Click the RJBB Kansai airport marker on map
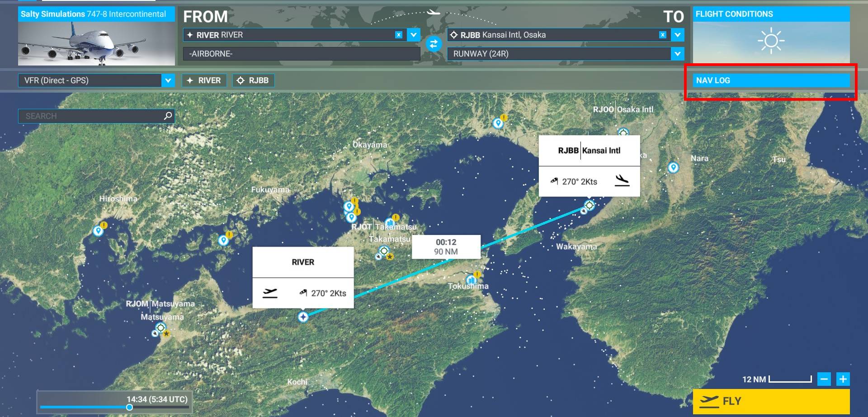The height and width of the screenshot is (417, 868). point(589,205)
